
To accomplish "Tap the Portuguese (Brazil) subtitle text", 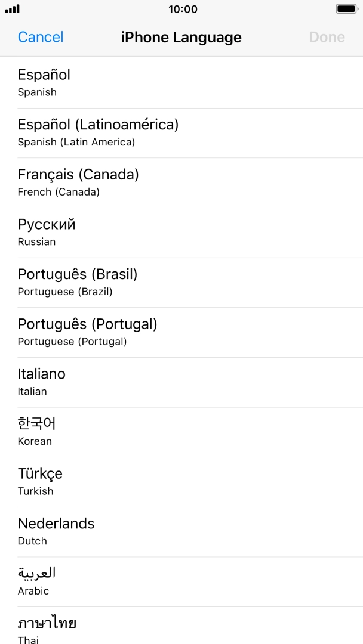I will pos(65,292).
